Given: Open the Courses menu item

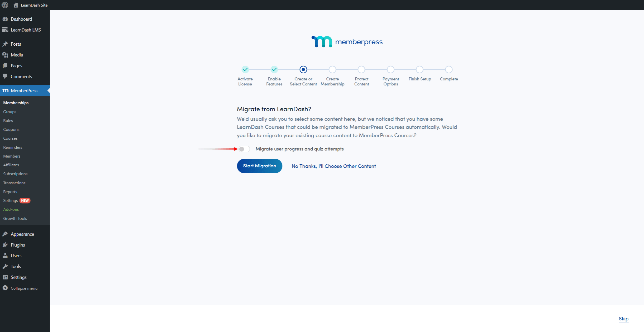Looking at the screenshot, I should coord(11,138).
